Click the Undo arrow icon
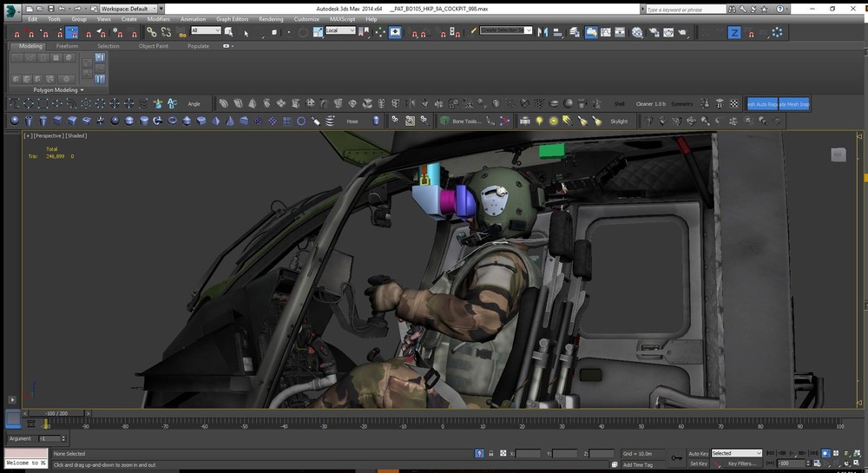Image resolution: width=868 pixels, height=473 pixels. click(61, 9)
